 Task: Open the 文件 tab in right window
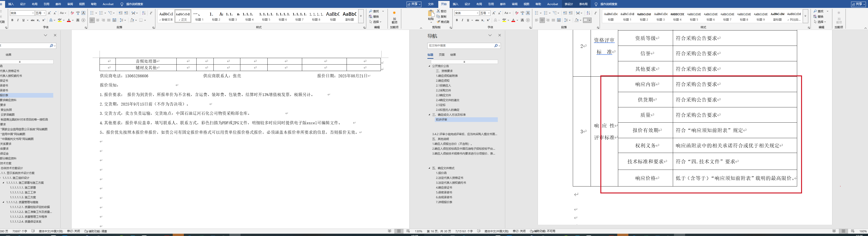431,4
